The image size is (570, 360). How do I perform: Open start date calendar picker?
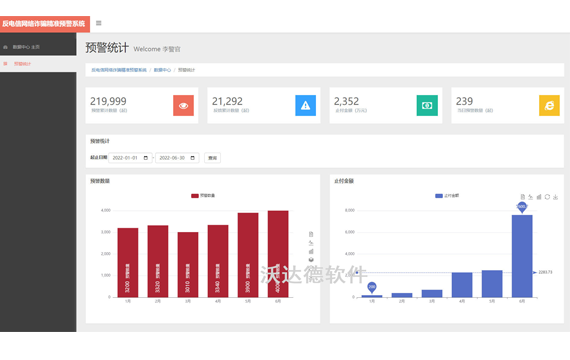(x=146, y=158)
